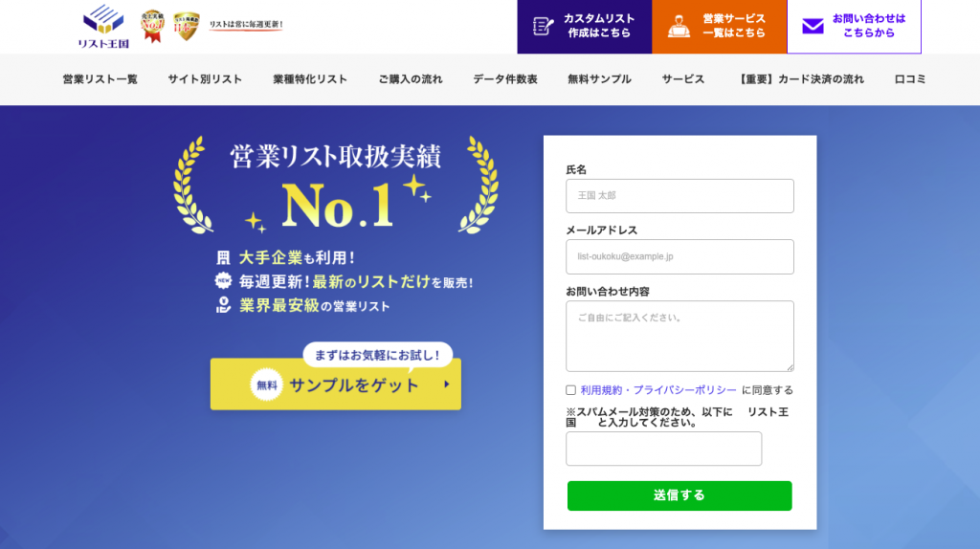
Task: Check the 利用規約 agreement checkbox
Action: 571,390
